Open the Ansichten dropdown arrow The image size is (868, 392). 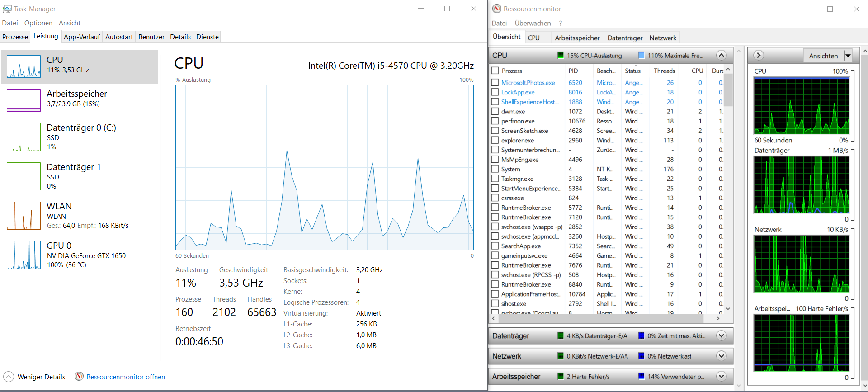coord(848,56)
